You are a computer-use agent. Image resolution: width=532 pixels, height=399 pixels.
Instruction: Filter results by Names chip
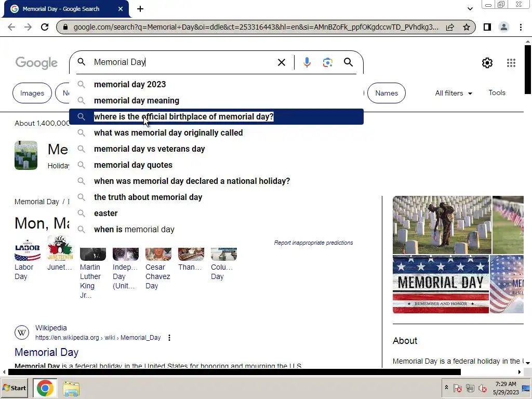click(387, 93)
